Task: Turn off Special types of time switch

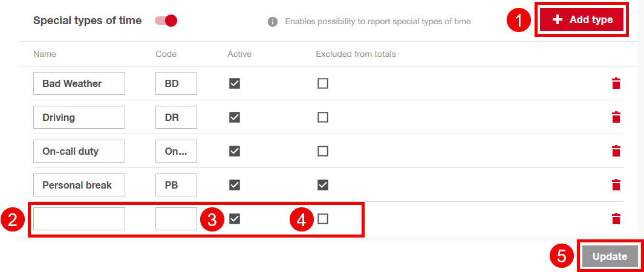Action: (x=166, y=21)
